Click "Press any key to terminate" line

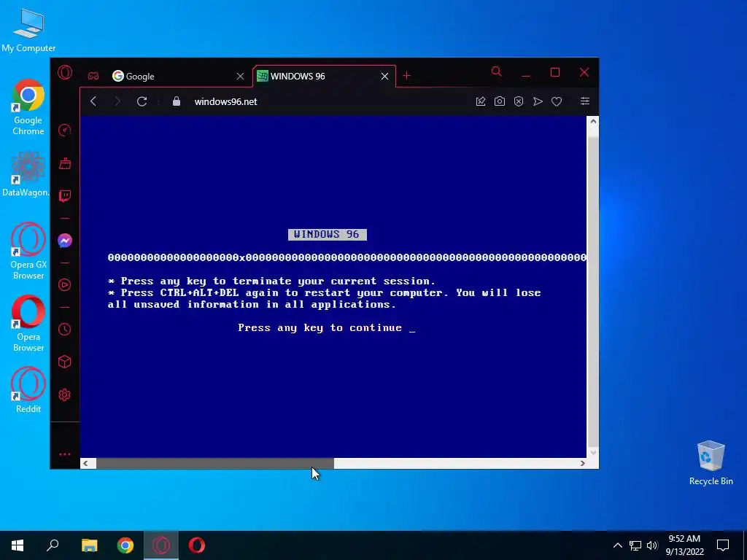[x=271, y=281]
